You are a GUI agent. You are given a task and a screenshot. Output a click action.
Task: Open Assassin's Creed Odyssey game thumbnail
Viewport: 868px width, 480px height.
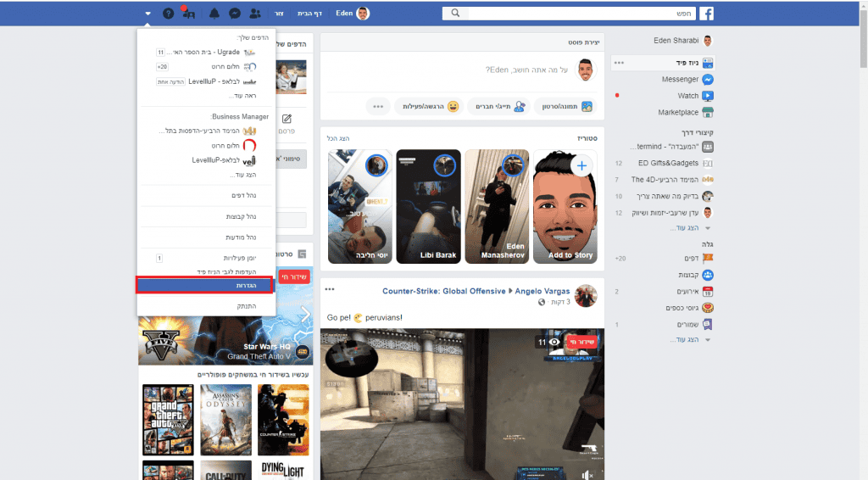(x=225, y=420)
